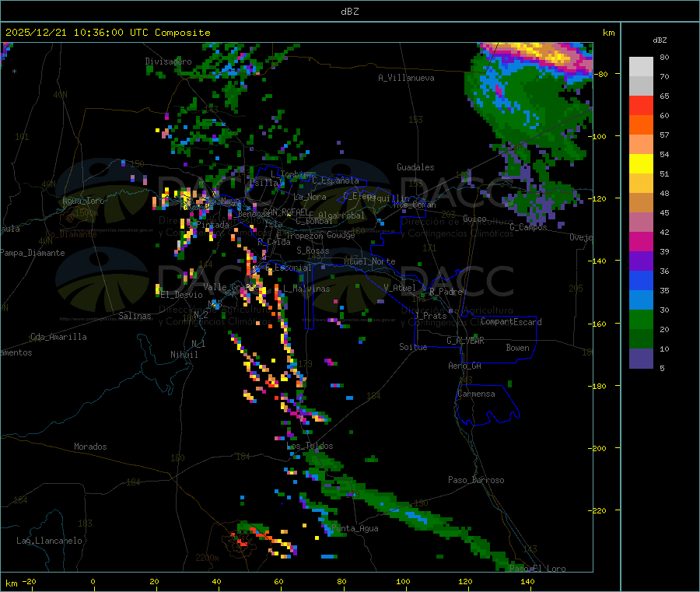
Task: Click the Morados map label
Action: coord(90,447)
